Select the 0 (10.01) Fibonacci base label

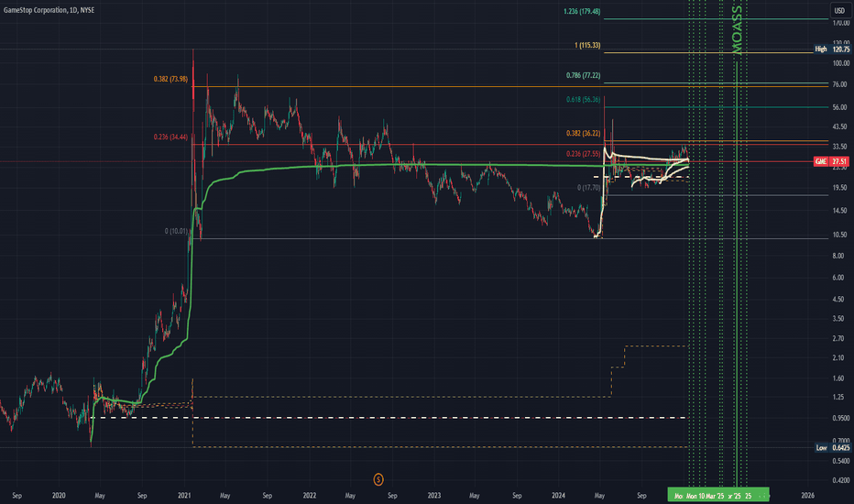pos(178,232)
